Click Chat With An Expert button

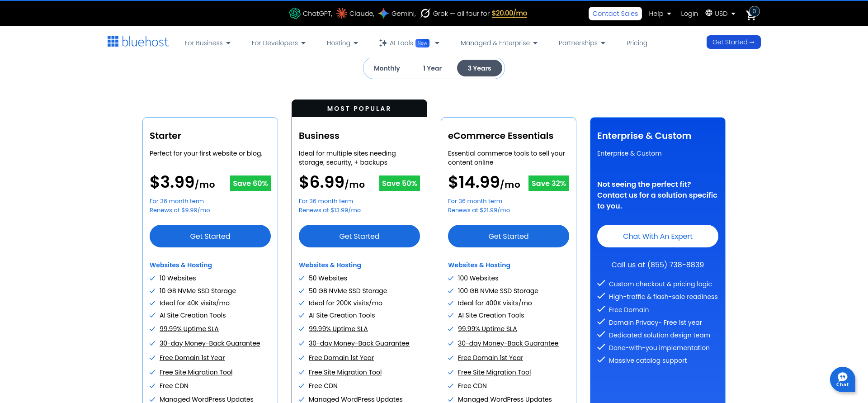pos(658,236)
